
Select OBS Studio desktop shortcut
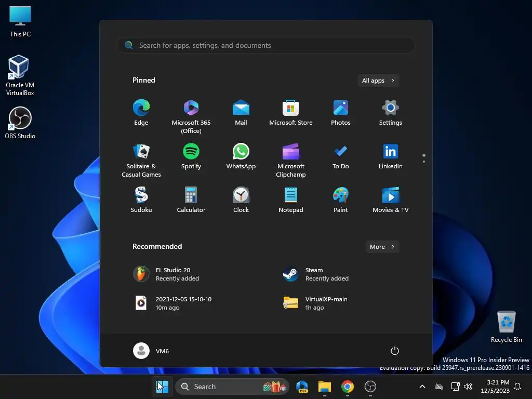point(20,123)
